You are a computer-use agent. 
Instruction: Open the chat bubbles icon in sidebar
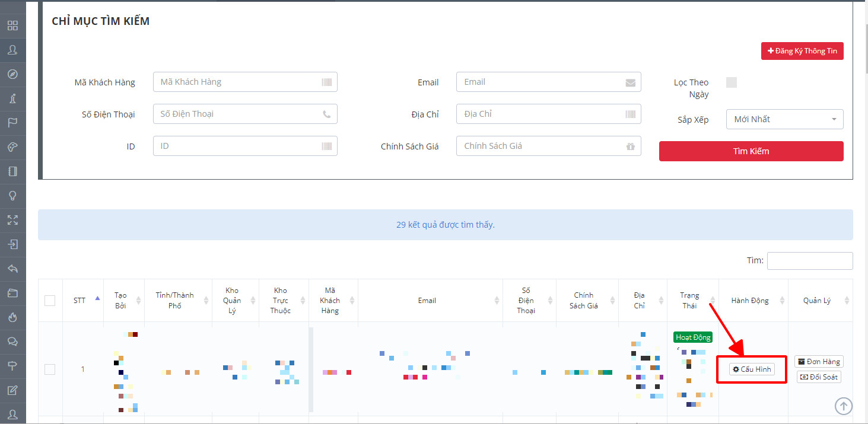pyautogui.click(x=12, y=342)
